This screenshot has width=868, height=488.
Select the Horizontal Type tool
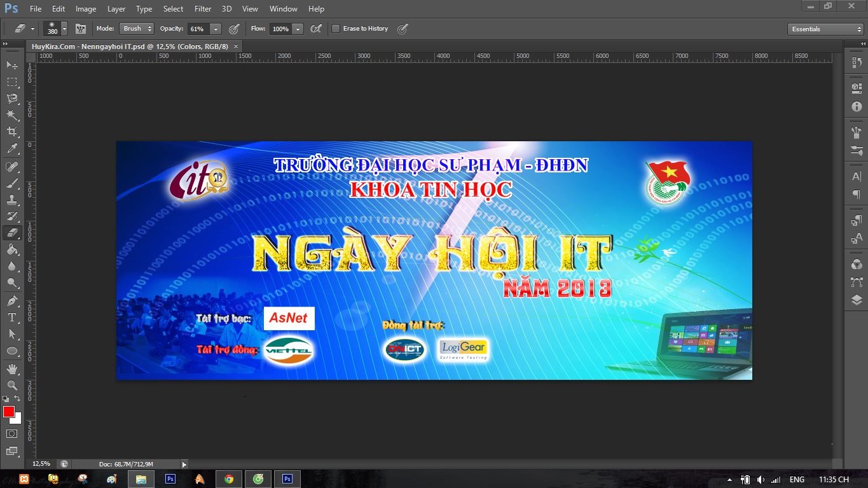[x=12, y=317]
